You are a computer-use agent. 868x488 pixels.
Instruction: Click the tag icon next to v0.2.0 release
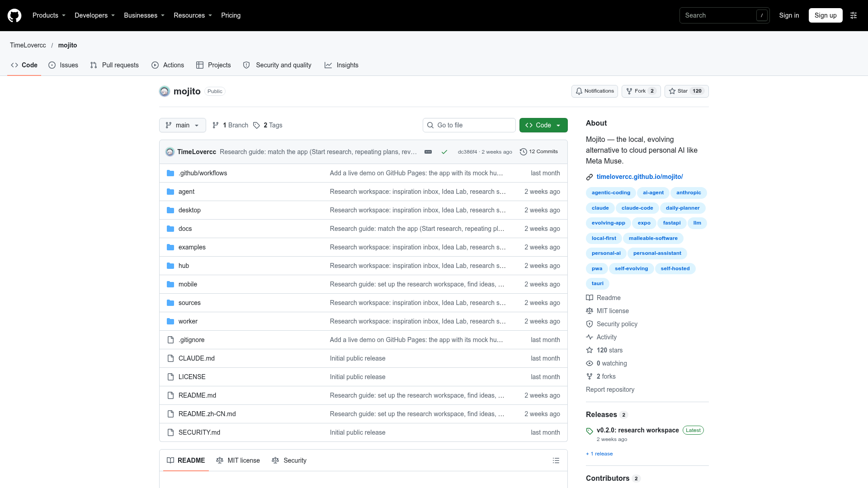590,431
